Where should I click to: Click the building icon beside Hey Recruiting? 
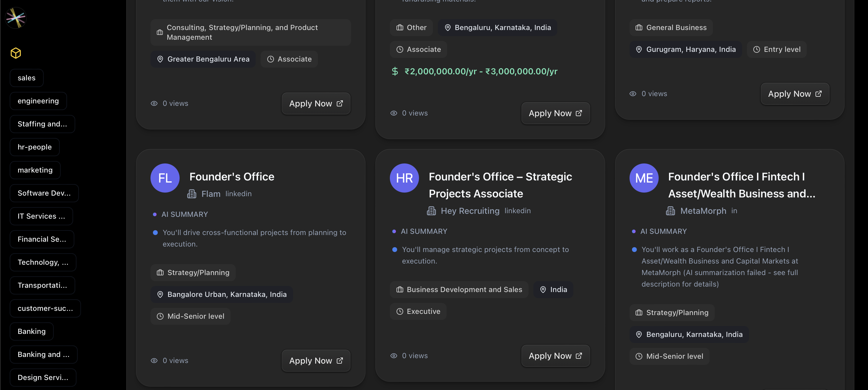[431, 211]
